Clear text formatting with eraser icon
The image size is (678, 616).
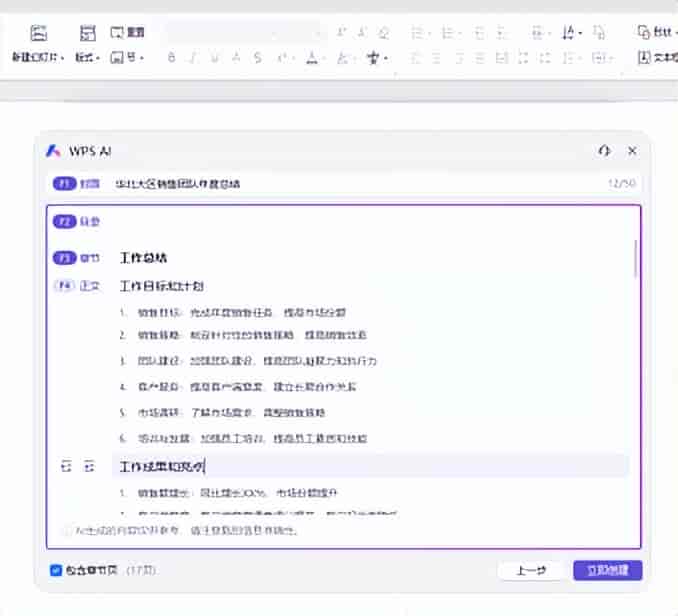(384, 32)
